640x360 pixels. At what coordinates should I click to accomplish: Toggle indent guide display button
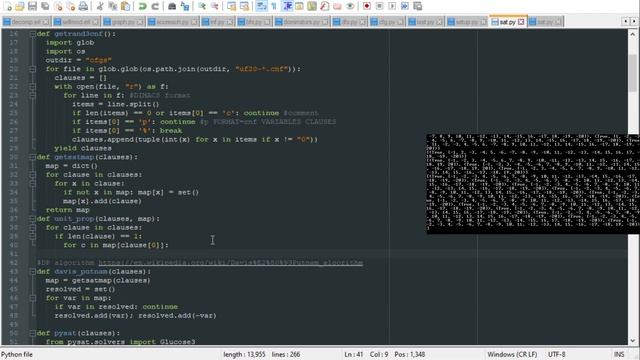click(x=287, y=6)
